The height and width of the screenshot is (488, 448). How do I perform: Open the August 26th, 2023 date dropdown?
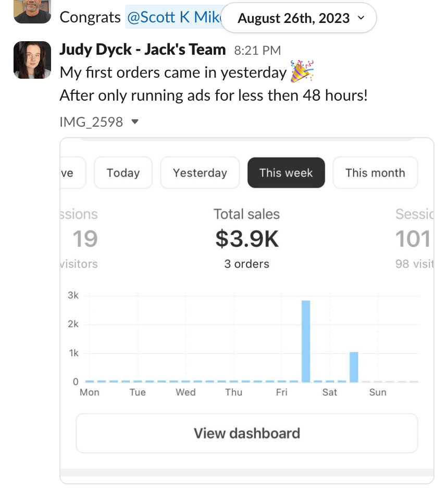point(298,18)
